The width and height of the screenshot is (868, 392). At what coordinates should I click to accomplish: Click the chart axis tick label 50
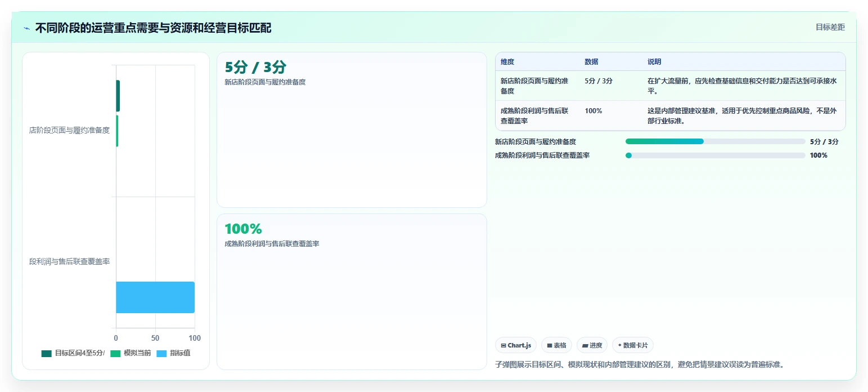click(155, 338)
